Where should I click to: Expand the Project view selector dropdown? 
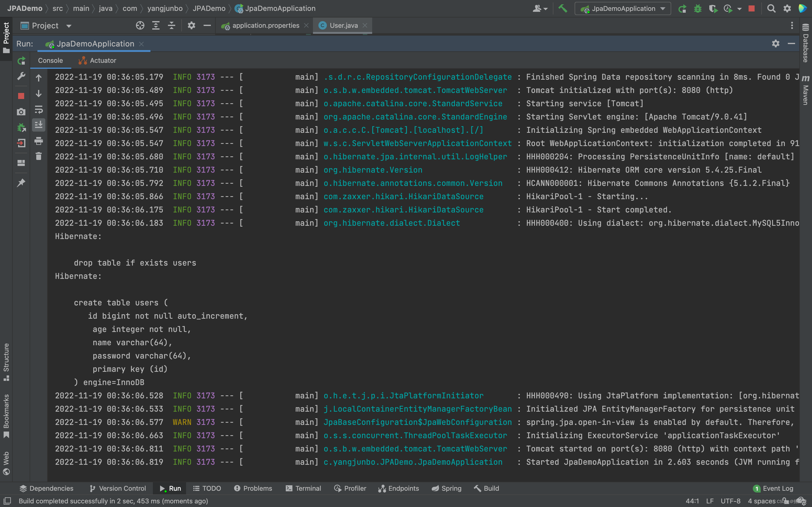tap(69, 26)
